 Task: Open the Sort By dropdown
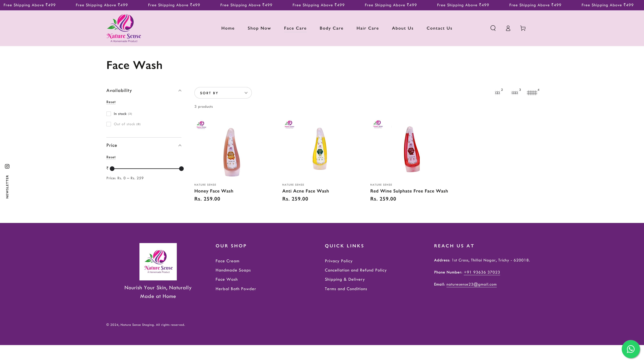[x=223, y=93]
